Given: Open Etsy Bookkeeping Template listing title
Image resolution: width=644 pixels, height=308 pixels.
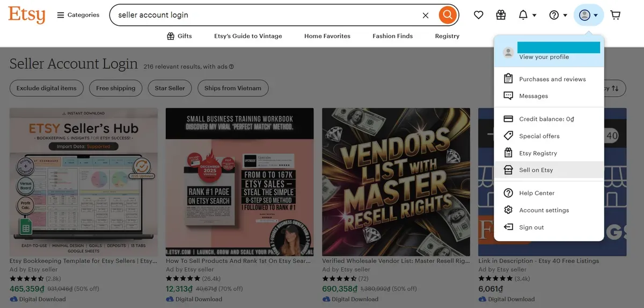Looking at the screenshot, I should tap(84, 261).
